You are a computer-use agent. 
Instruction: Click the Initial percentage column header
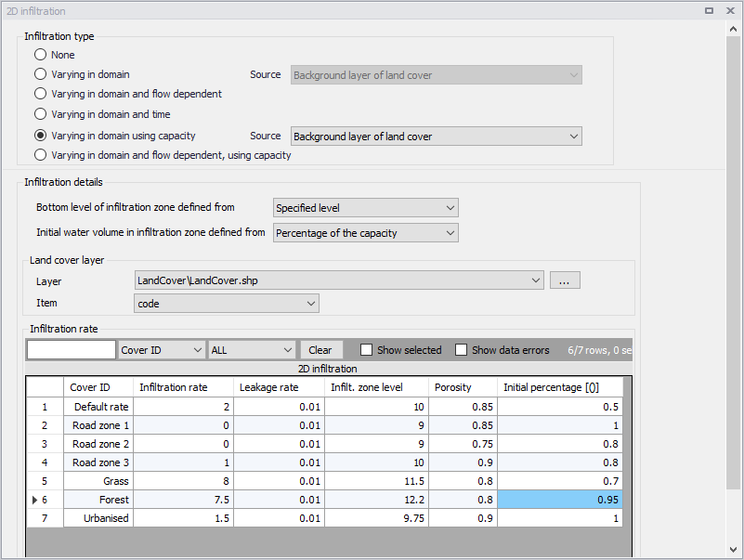pos(560,387)
